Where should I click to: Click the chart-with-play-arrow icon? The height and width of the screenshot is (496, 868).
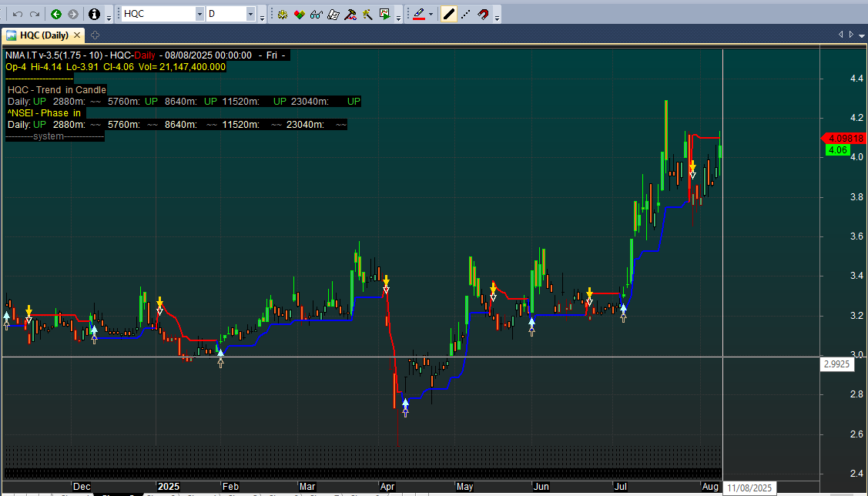pos(385,15)
